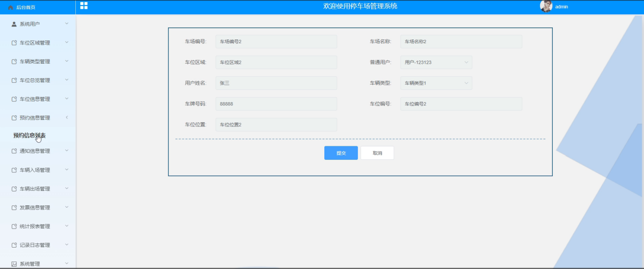Click the 车位总览管理 menu icon
The image size is (644, 269).
14,80
